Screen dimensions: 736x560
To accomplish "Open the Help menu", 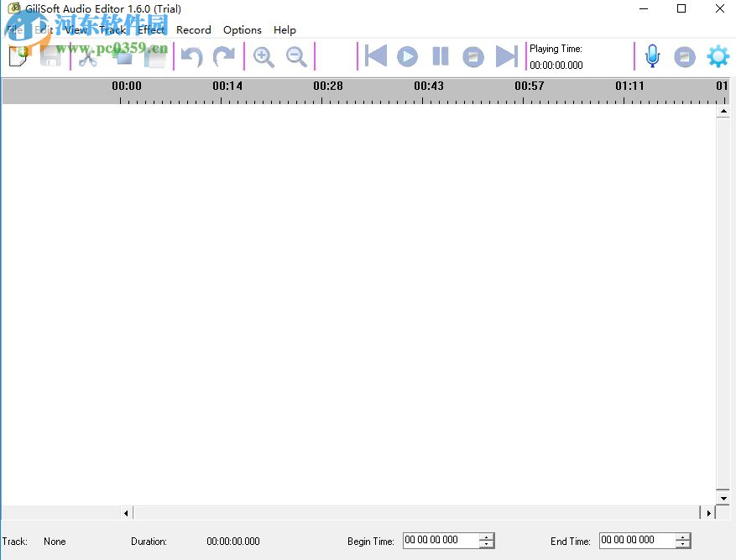I will 284,29.
